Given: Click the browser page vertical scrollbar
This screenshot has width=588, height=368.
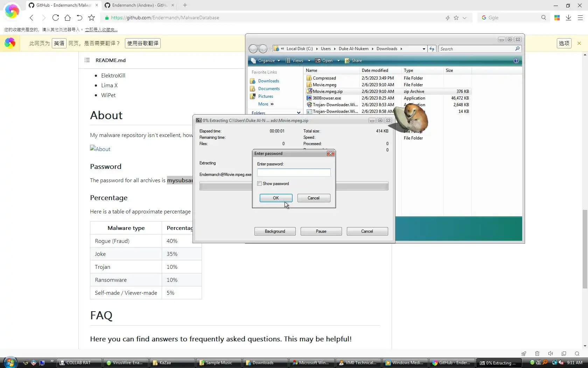Looking at the screenshot, I should [585, 249].
